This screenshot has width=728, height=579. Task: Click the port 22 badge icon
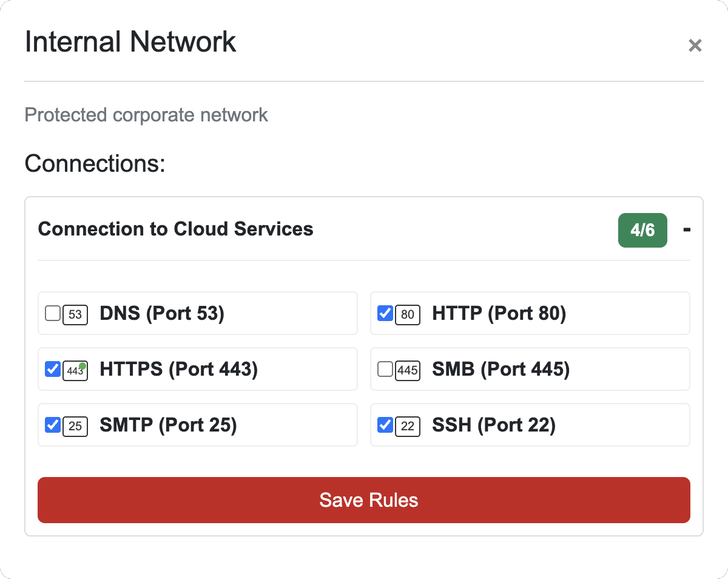coord(408,426)
